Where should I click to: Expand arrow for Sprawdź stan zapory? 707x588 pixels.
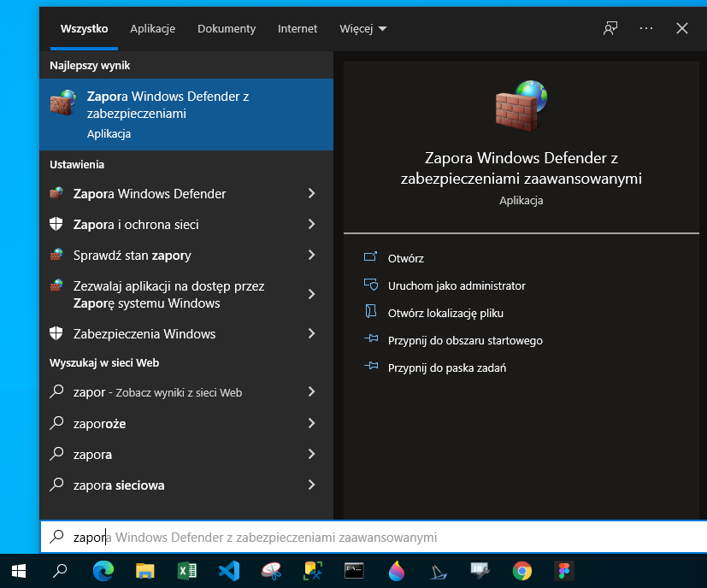[311, 255]
